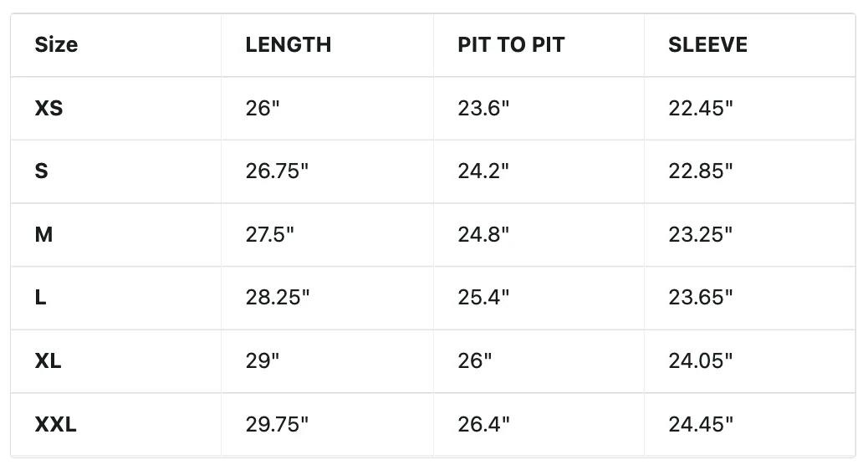Click the 26.75" length cell
This screenshot has width=868, height=470.
click(x=277, y=171)
